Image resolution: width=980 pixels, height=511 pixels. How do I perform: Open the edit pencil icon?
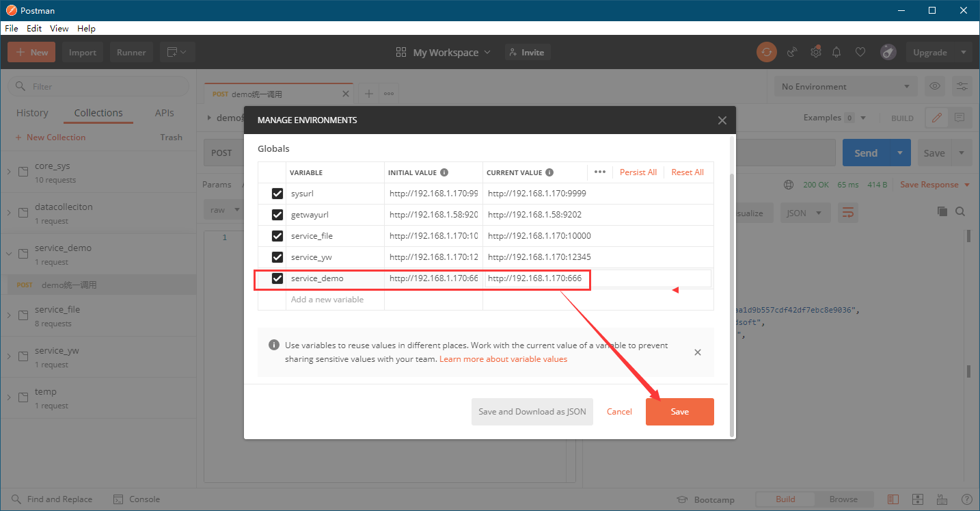click(x=937, y=118)
